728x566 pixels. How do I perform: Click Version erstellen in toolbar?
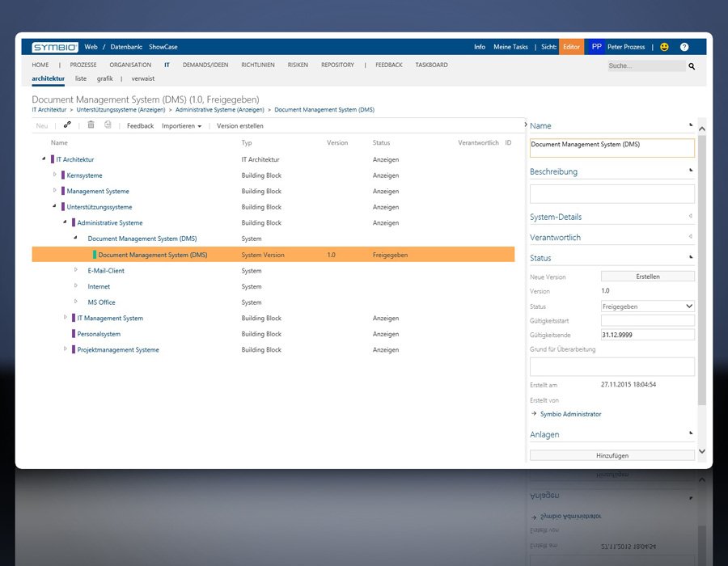(x=240, y=125)
